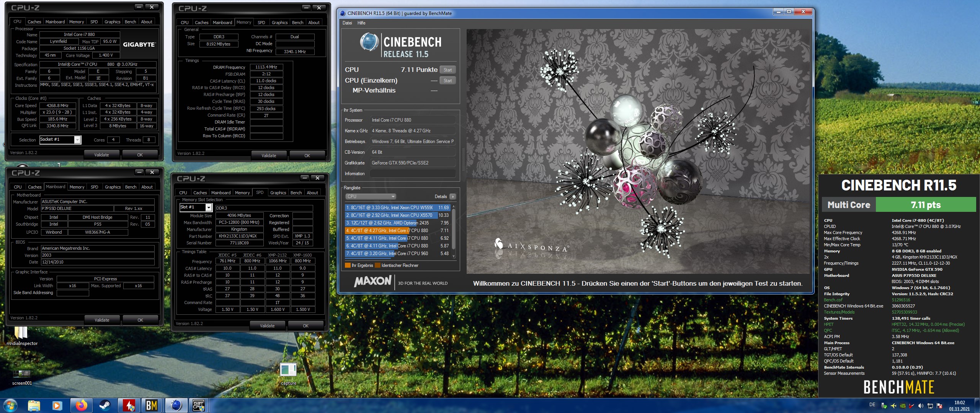This screenshot has width=980, height=413.
Task: Open CPU tab in the Memory CPU-Z window
Action: (x=185, y=23)
